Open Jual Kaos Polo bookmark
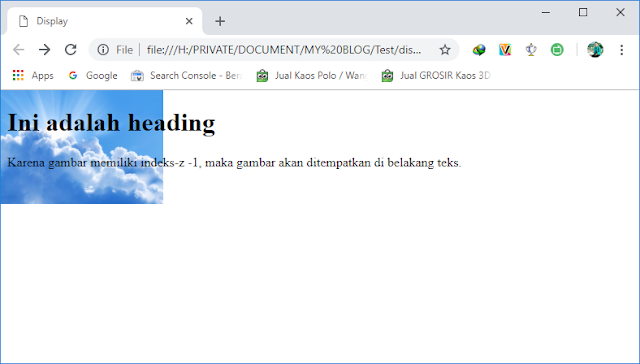Viewport: 640px width, 364px height. [x=312, y=75]
